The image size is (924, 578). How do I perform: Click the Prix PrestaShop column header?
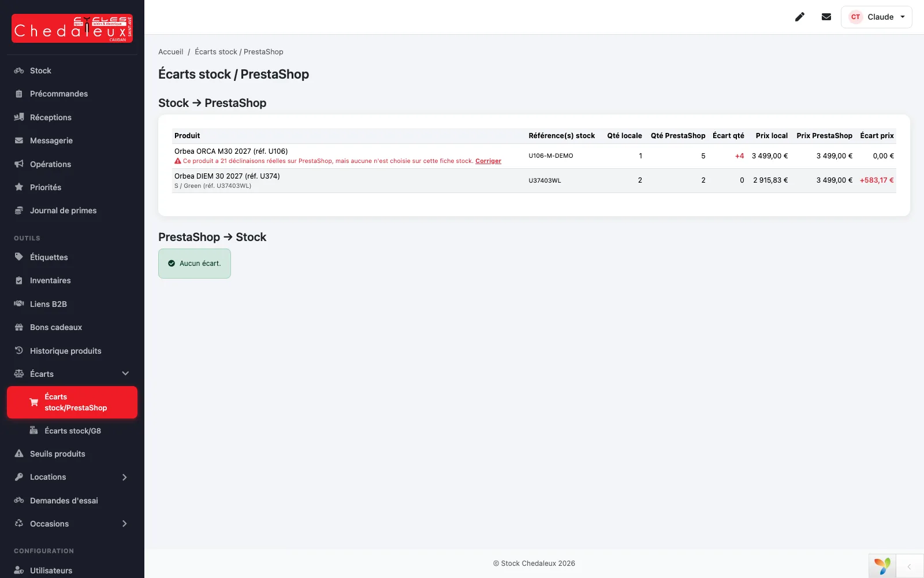point(824,136)
